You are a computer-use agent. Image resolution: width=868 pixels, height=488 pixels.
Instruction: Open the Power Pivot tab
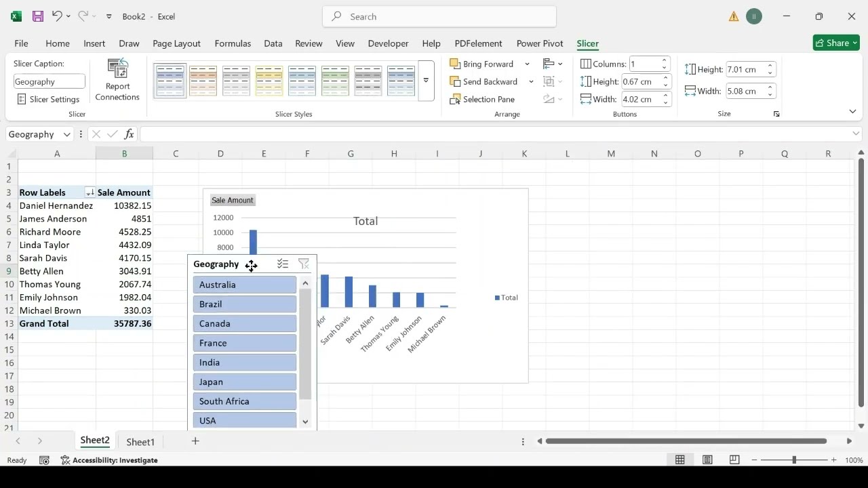pyautogui.click(x=540, y=43)
